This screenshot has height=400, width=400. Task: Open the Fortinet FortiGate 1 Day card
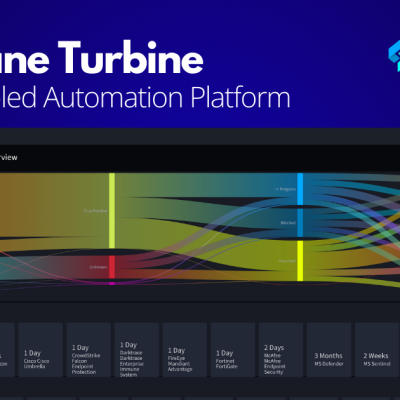(233, 350)
